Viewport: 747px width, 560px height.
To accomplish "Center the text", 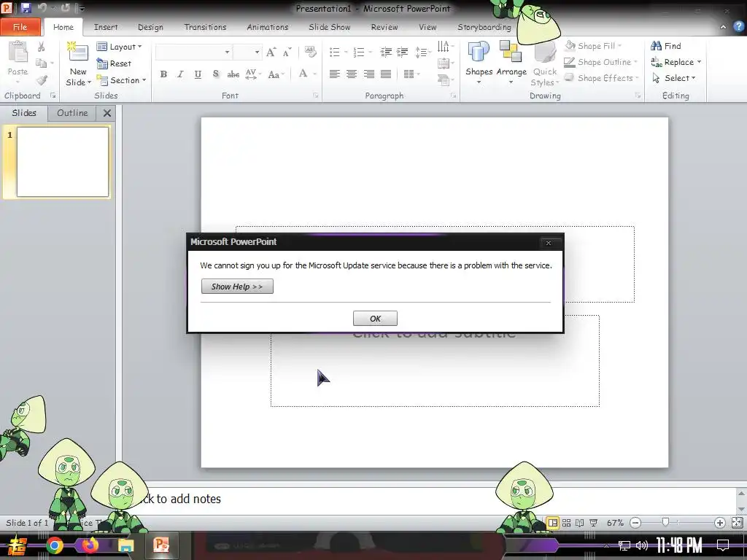I will click(352, 74).
